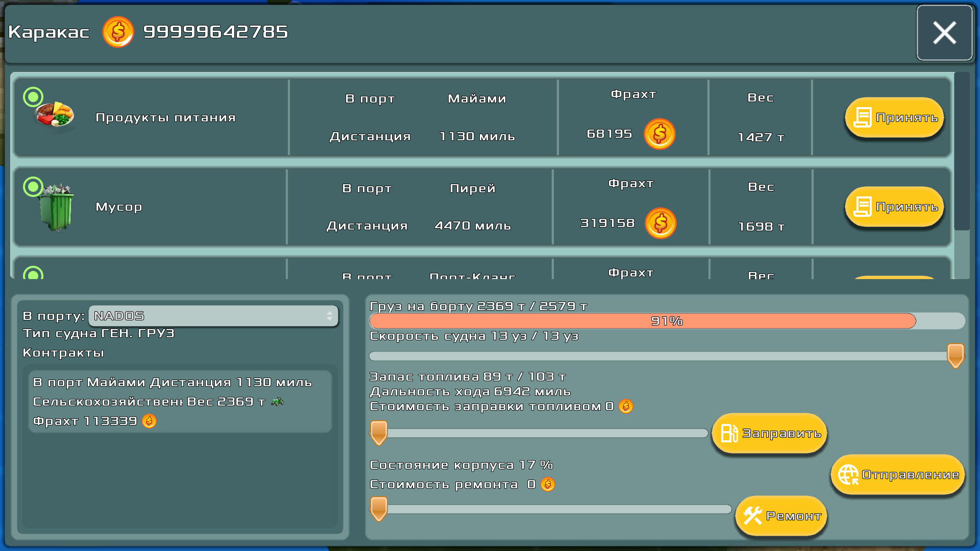Select the globe icon on Отправление button
This screenshot has width=980, height=551.
[847, 474]
